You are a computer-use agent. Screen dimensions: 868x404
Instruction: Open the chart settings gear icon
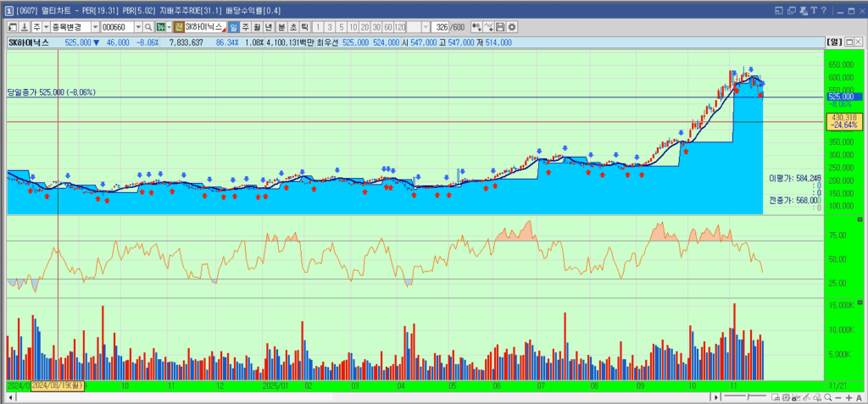512,27
